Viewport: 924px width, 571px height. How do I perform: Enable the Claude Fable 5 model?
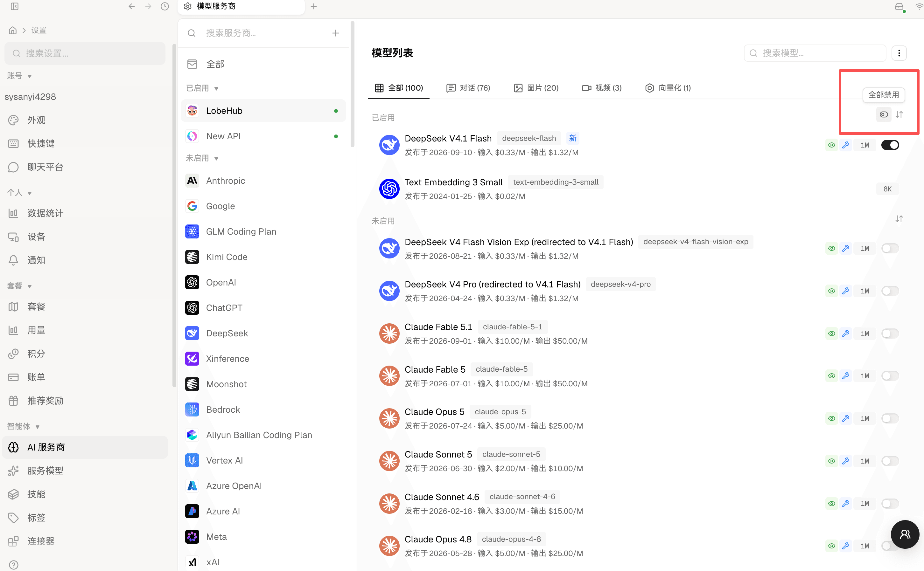pos(890,376)
